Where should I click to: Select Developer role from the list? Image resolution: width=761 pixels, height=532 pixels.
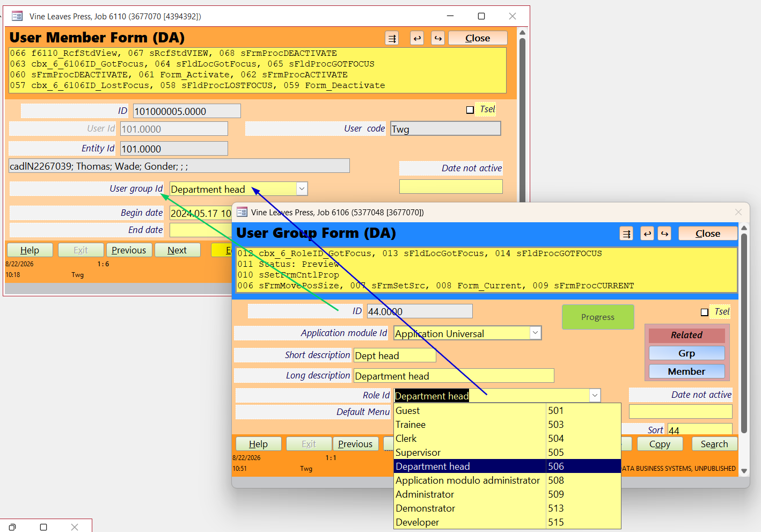click(507, 522)
